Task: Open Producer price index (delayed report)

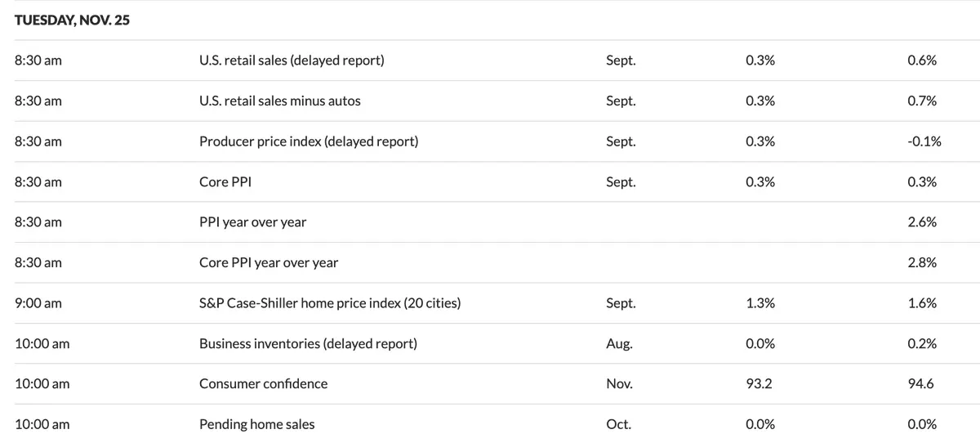Action: pos(308,141)
